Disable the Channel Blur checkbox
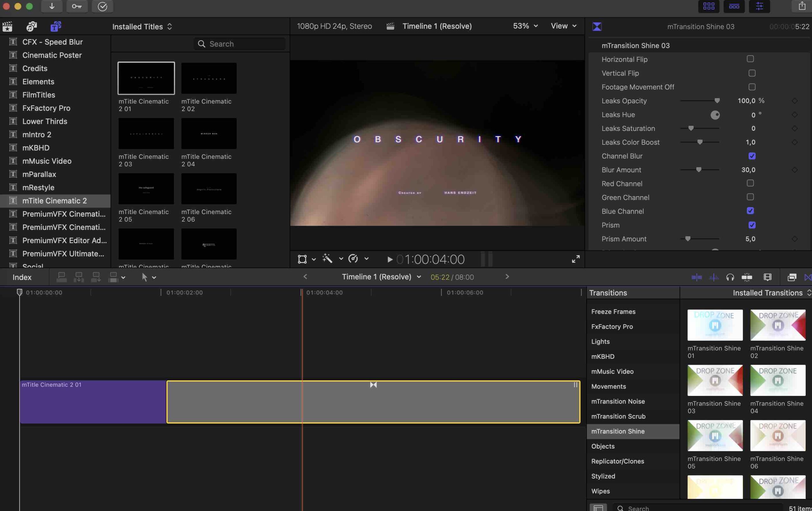The image size is (812, 511). [752, 156]
